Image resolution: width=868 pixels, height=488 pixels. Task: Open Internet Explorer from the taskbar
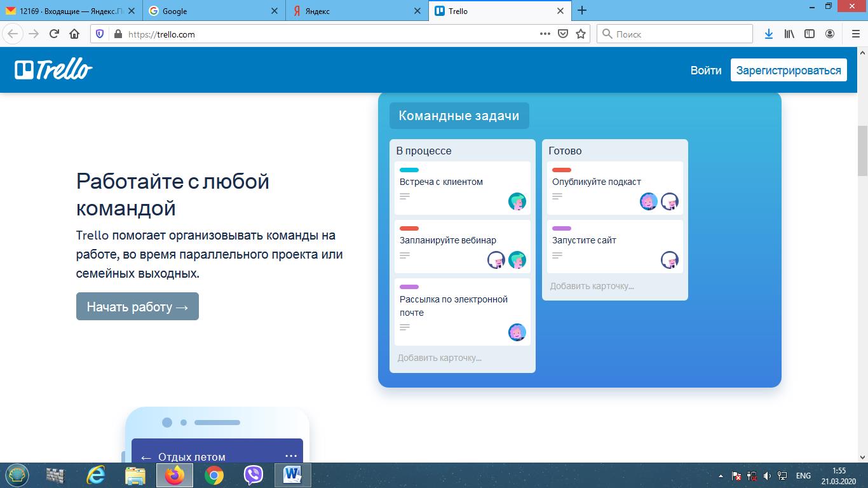click(96, 475)
